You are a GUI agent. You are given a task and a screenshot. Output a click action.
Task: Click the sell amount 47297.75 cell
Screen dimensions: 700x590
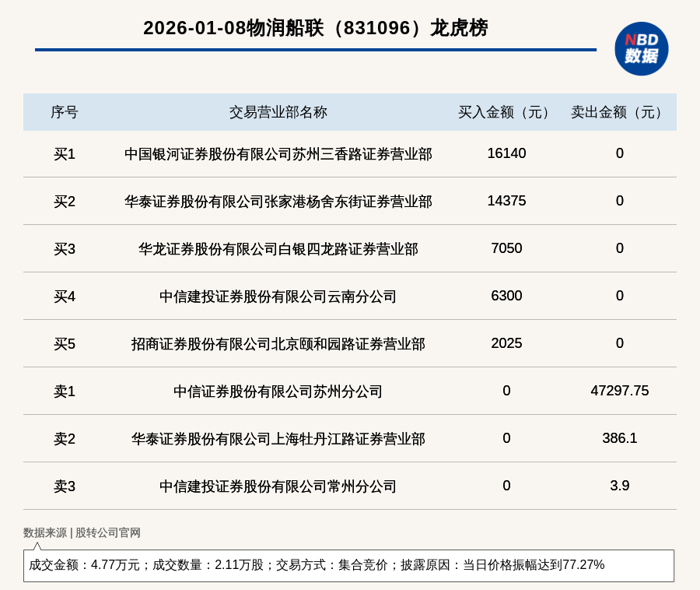619,391
